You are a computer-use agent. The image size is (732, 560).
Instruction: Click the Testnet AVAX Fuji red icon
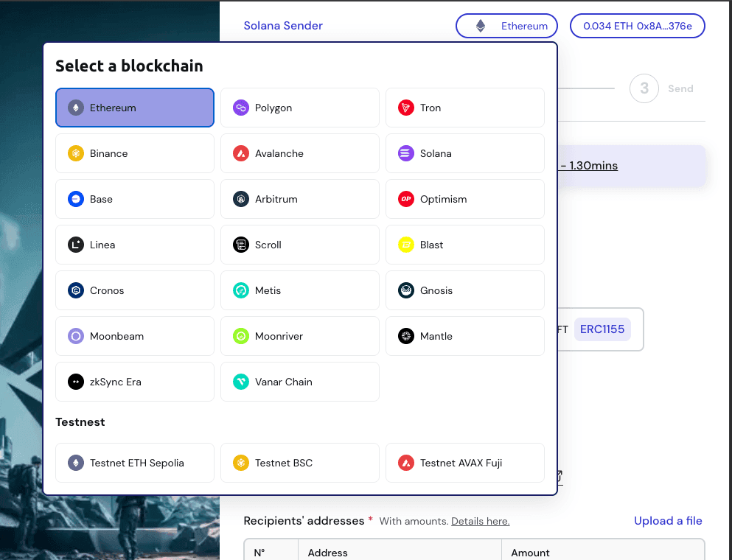click(x=406, y=463)
